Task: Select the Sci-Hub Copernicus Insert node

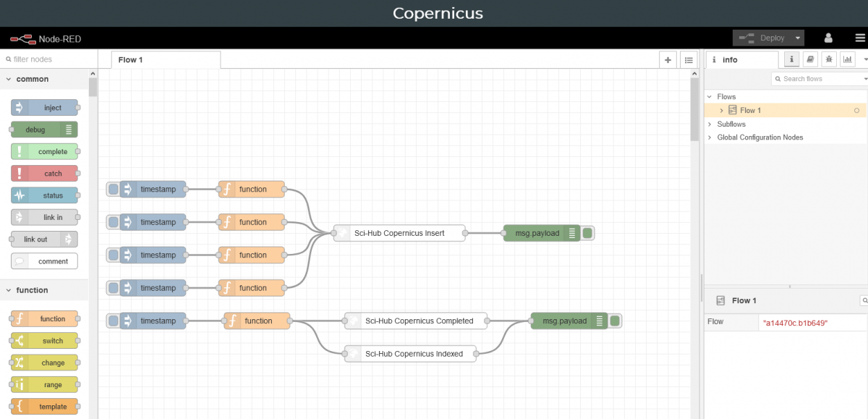Action: [399, 233]
